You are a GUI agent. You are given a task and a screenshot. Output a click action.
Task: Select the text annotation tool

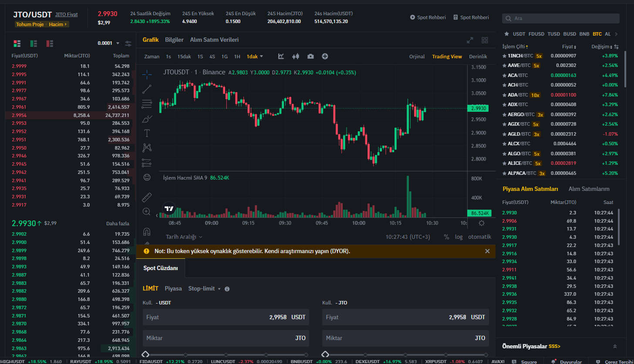[x=147, y=133]
